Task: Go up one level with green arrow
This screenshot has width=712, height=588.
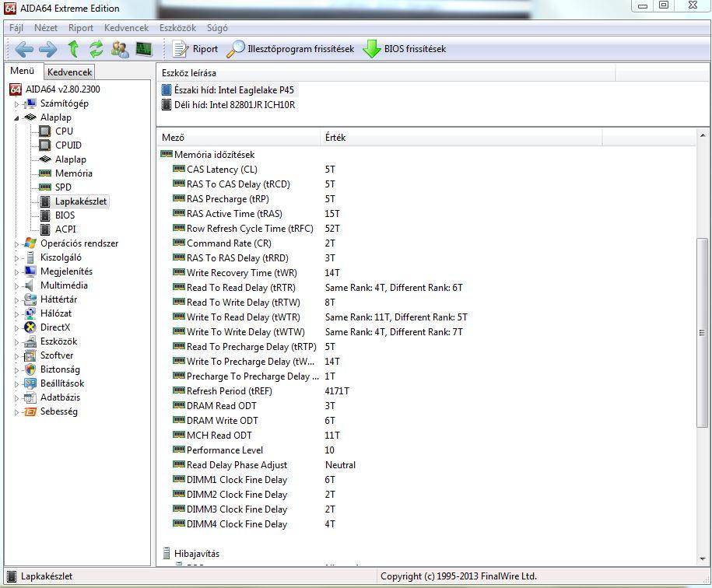Action: 73,49
